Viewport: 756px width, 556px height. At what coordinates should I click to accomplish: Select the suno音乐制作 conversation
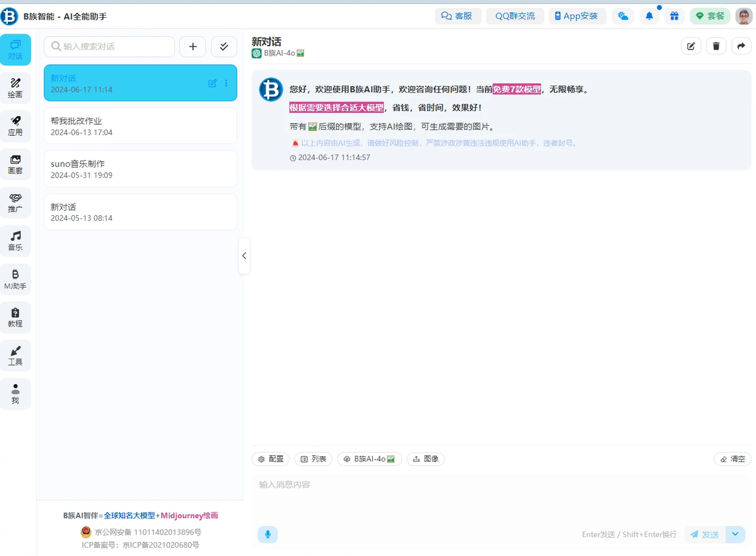coord(140,169)
